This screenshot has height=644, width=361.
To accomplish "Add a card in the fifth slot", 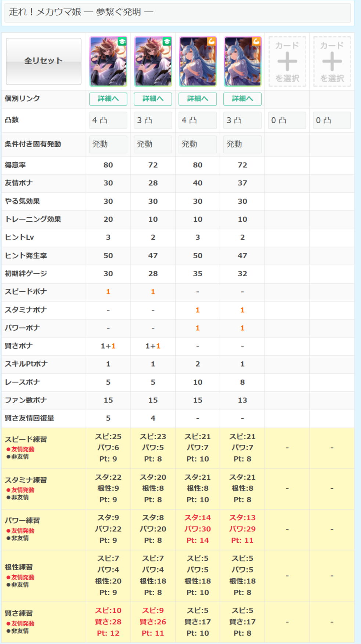I will pyautogui.click(x=287, y=61).
